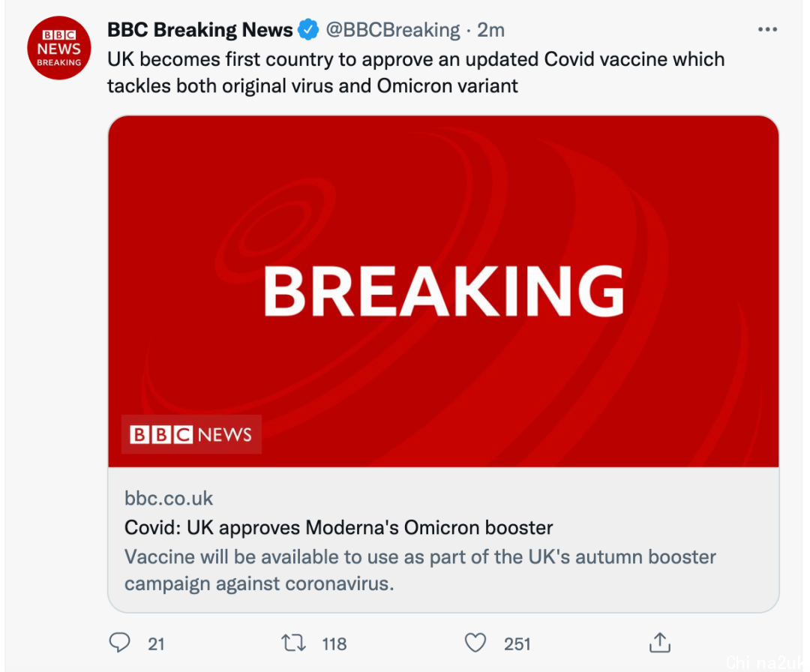Image resolution: width=810 pixels, height=672 pixels.
Task: Click the large white BREAKING word
Action: pos(443,292)
